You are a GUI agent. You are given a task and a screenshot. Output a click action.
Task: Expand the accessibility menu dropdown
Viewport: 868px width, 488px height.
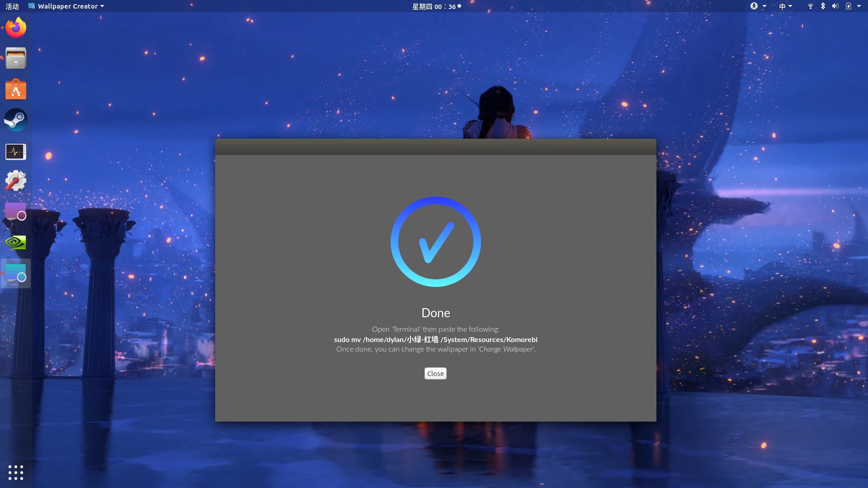[759, 6]
